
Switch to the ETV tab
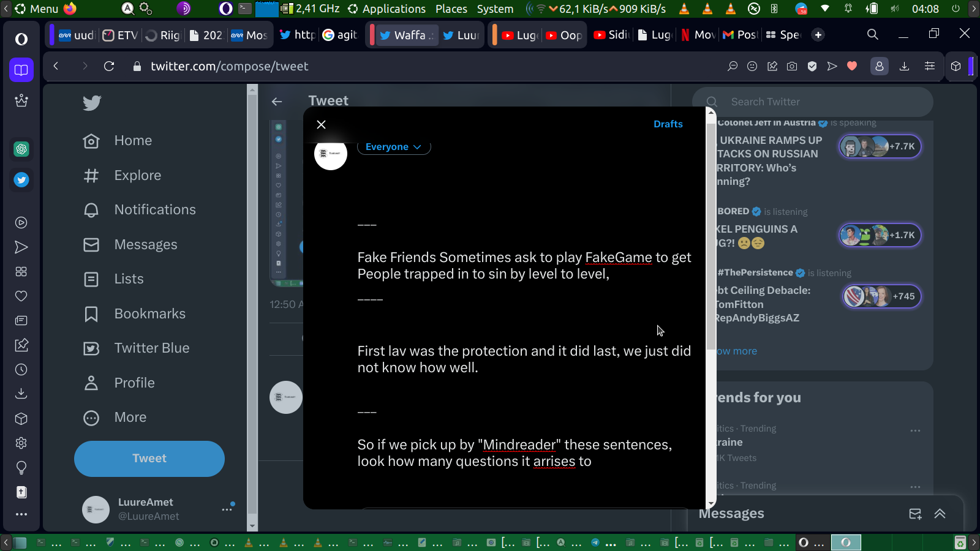click(x=120, y=35)
